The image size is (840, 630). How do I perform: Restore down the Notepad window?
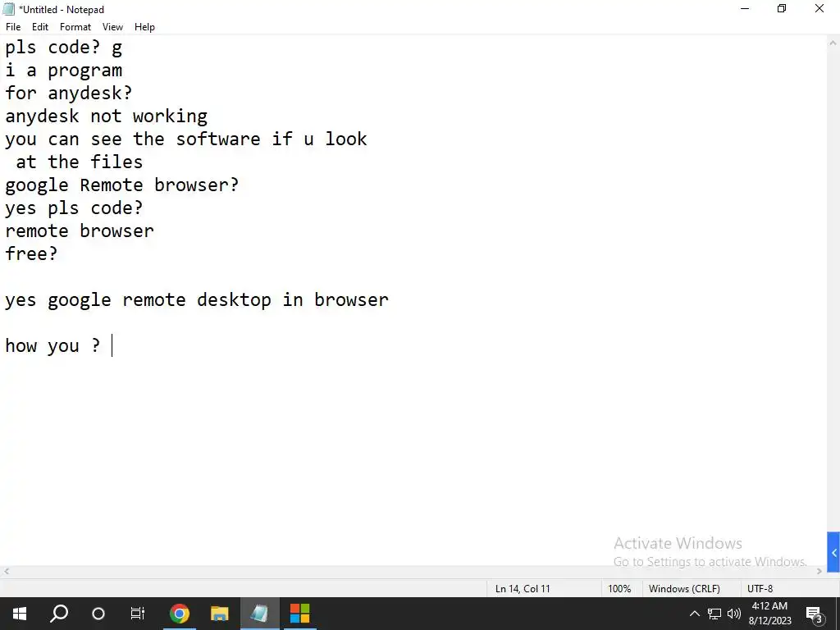click(x=782, y=8)
